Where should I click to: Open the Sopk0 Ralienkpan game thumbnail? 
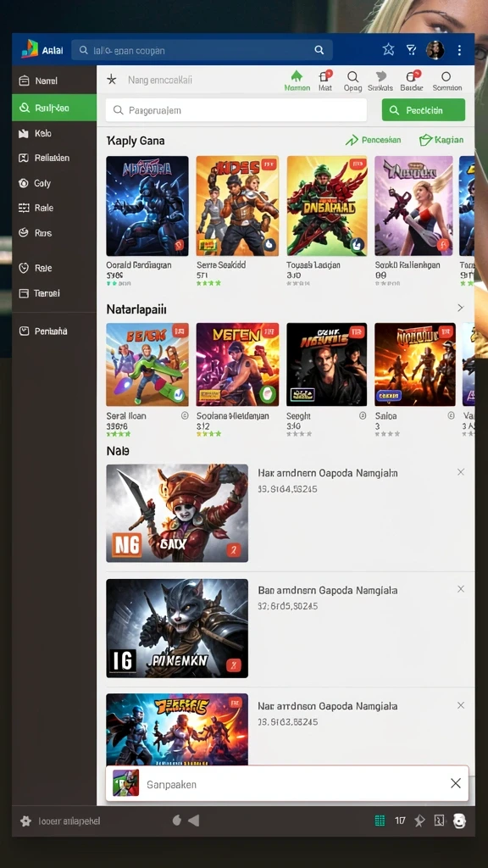[413, 205]
